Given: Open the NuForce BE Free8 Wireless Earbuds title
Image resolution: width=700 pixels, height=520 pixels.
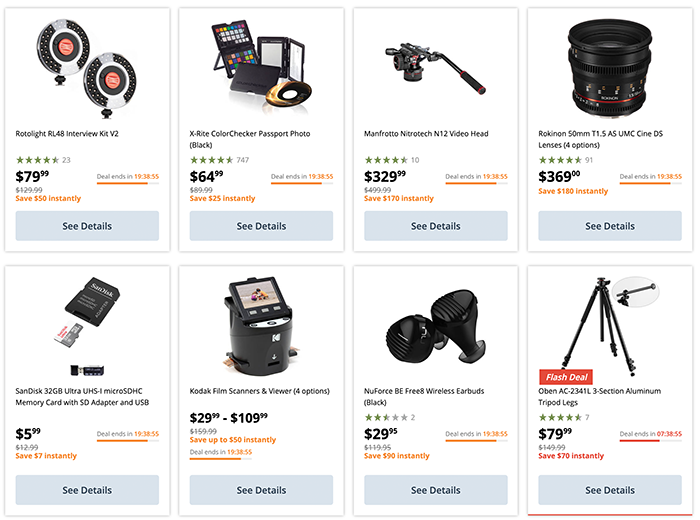Looking at the screenshot, I should pos(424,397).
